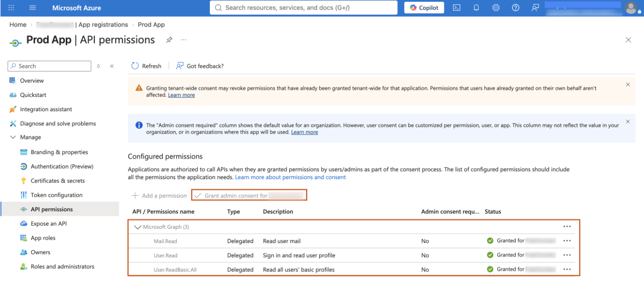Click the Refresh toolbar button
Screen dimensions: 644x283
(146, 66)
